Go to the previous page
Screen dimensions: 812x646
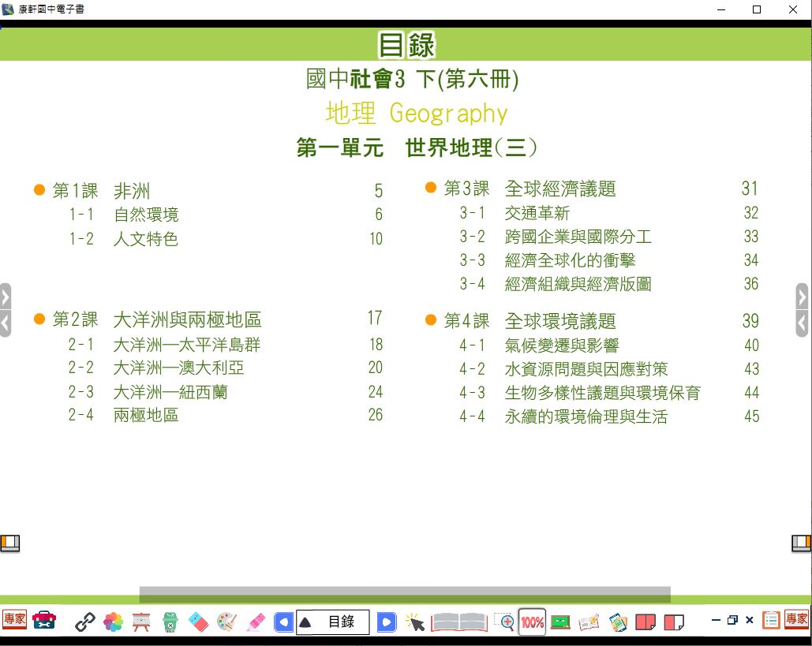[283, 622]
